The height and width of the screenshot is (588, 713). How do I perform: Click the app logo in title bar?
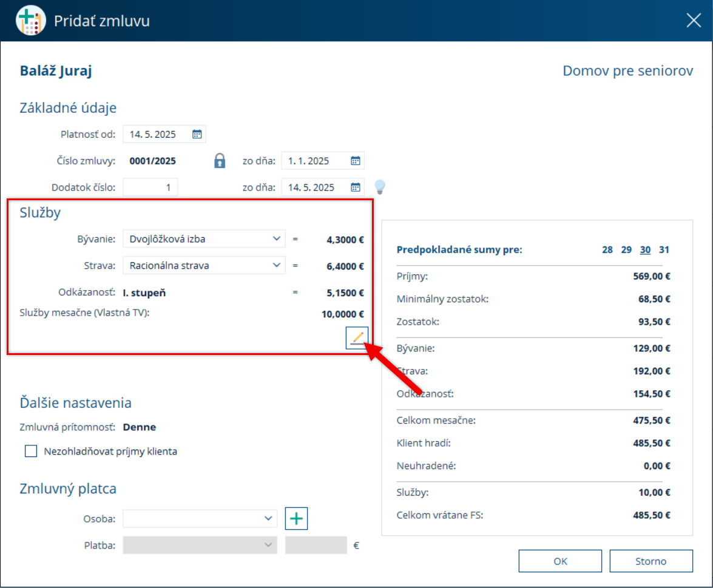click(x=30, y=21)
